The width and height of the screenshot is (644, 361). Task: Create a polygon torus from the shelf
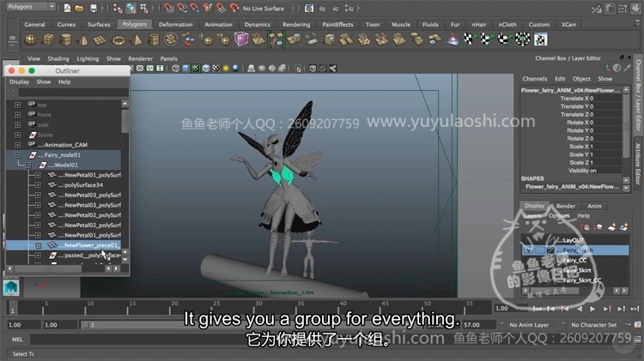click(118, 39)
